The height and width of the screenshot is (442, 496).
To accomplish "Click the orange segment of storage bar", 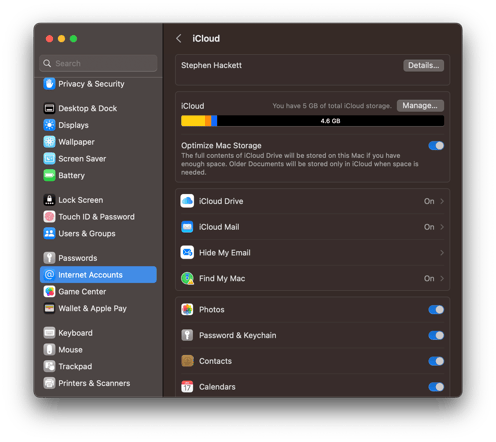I will coord(208,121).
